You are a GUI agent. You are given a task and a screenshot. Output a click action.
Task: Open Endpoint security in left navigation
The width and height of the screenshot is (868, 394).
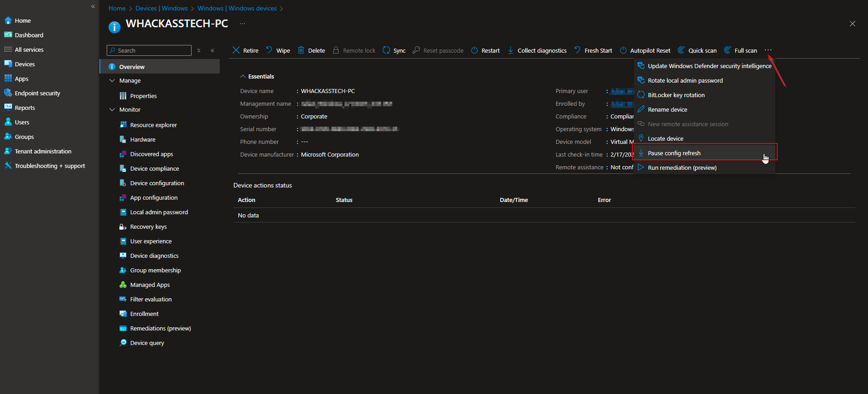point(32,93)
